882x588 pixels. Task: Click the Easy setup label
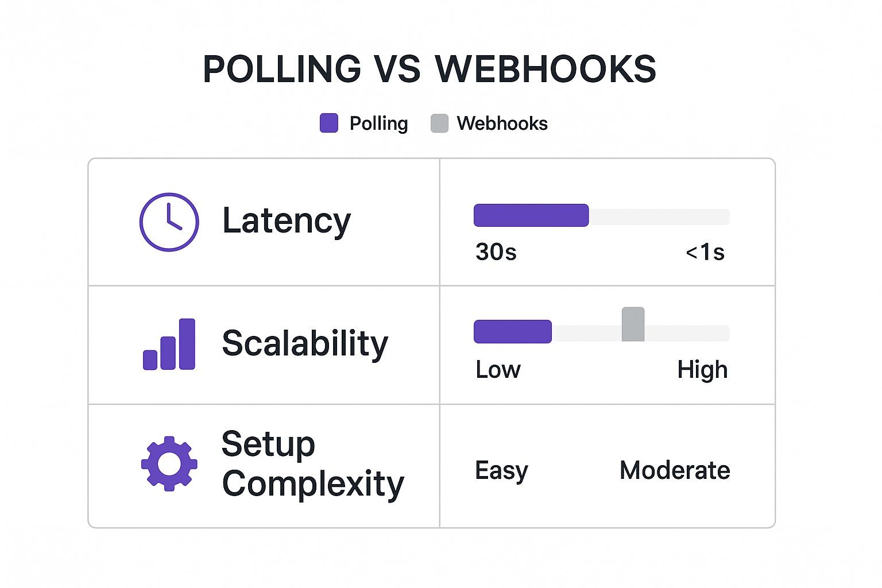pos(501,471)
